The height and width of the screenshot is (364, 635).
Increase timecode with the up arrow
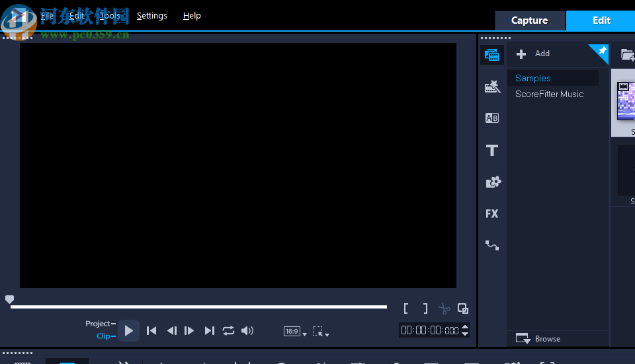click(465, 327)
